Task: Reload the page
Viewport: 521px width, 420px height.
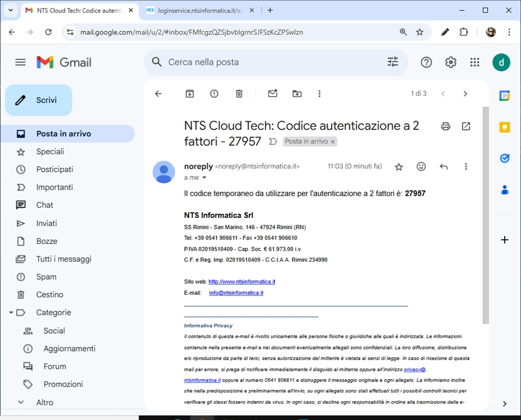Action: click(x=48, y=32)
